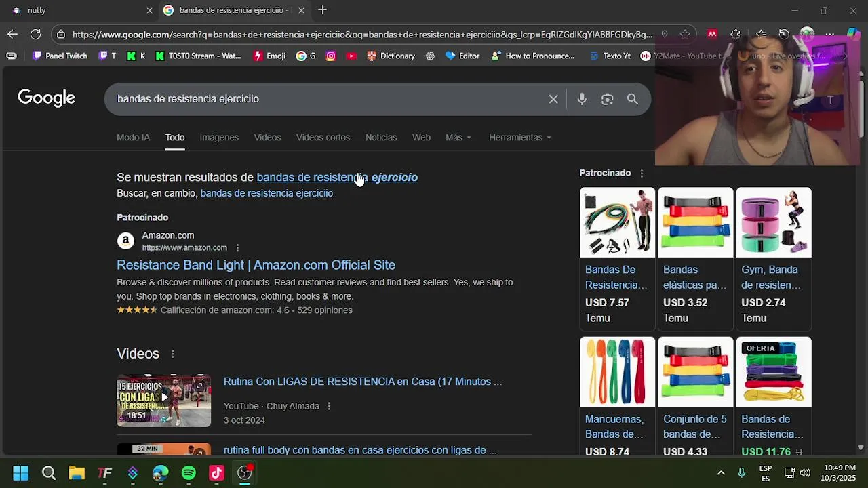This screenshot has height=488, width=868.
Task: Open the YouTube bookmark icon
Action: [x=351, y=56]
